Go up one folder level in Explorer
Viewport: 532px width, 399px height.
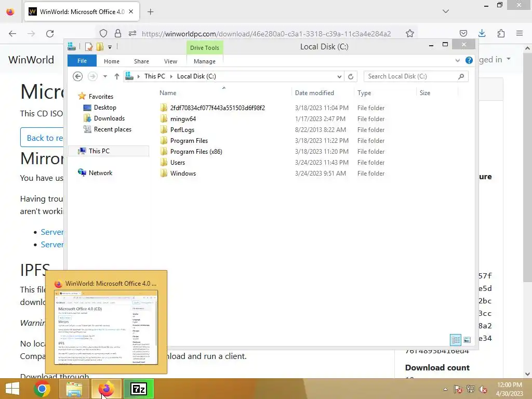[x=117, y=76]
